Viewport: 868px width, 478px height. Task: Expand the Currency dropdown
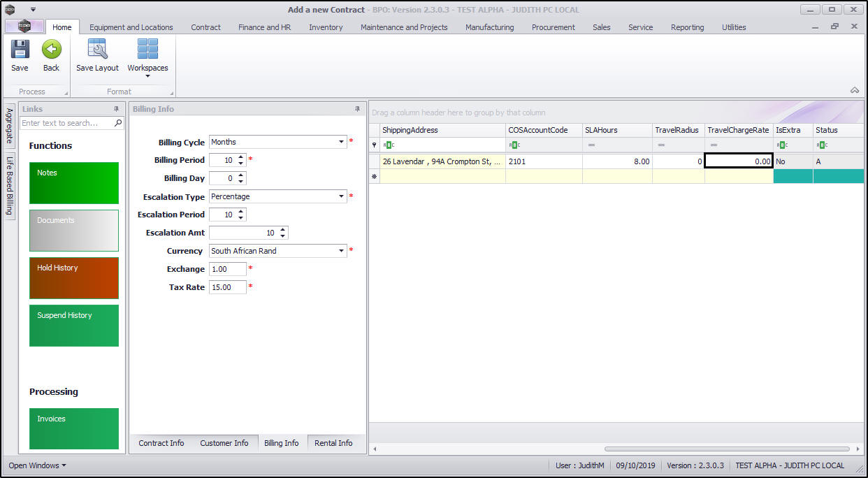coord(341,251)
